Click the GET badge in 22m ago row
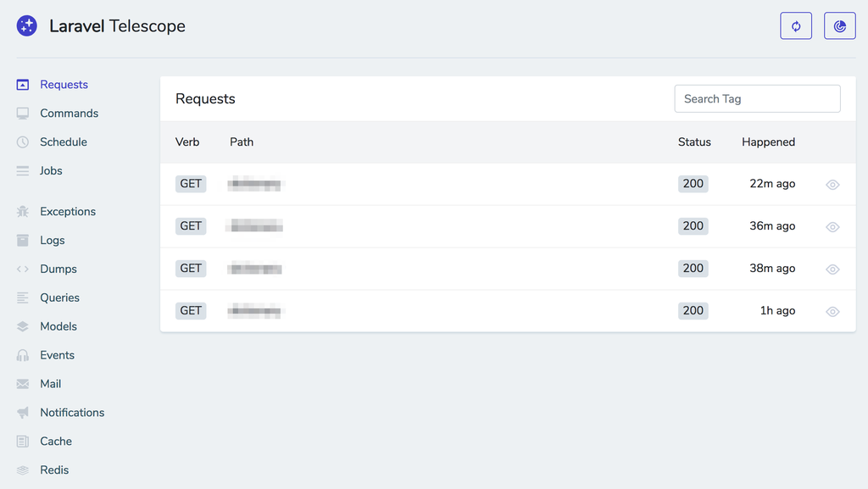This screenshot has width=868, height=489. point(191,184)
